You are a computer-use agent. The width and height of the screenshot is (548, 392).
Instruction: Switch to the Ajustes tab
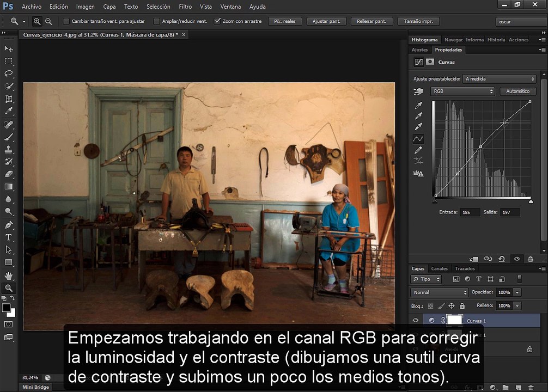419,50
